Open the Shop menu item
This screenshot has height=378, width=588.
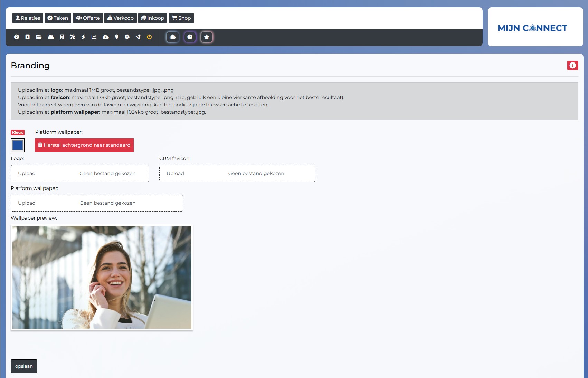tap(181, 18)
